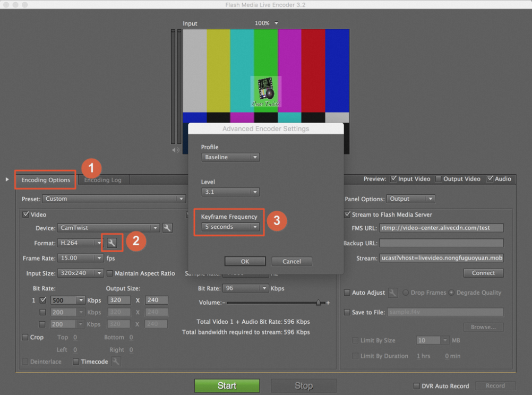Open Panel Options Output dropdown
The height and width of the screenshot is (395, 532).
click(x=410, y=199)
